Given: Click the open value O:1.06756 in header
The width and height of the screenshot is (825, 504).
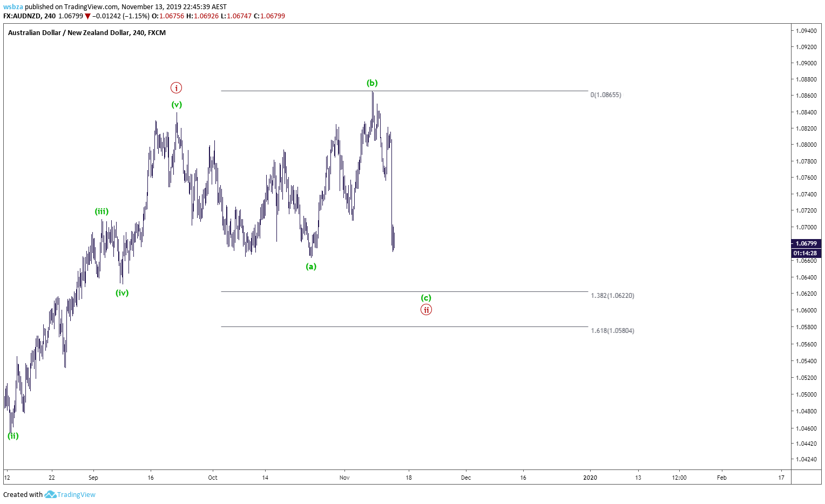Looking at the screenshot, I should 168,16.
